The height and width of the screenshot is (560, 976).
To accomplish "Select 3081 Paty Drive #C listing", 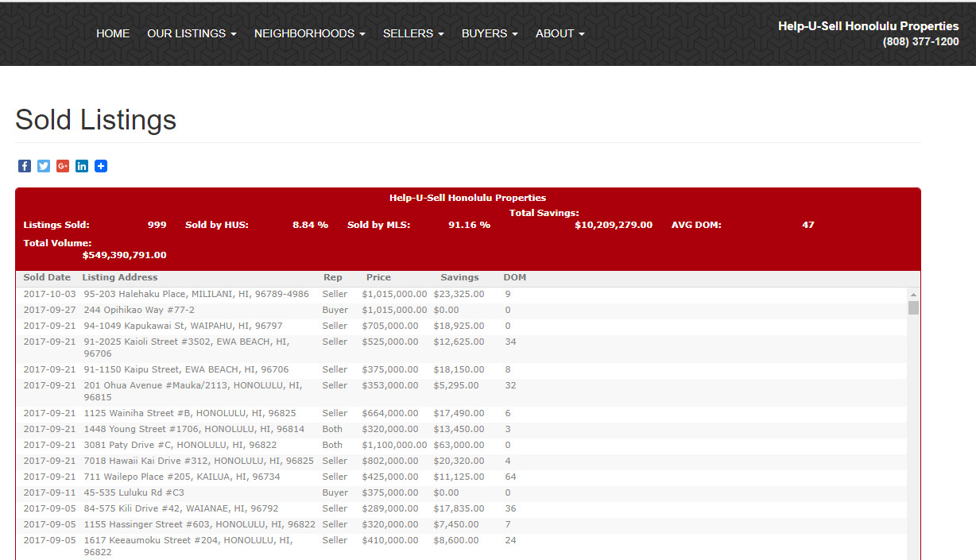I will pos(180,445).
